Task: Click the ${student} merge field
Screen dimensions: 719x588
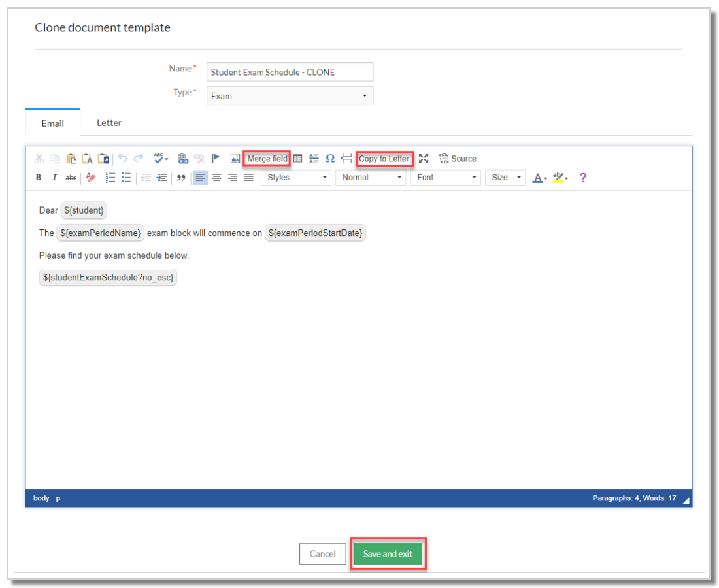Action: pyautogui.click(x=84, y=210)
